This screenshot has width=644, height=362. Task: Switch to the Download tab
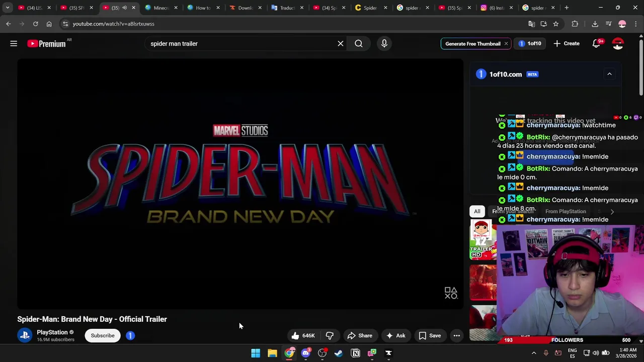pos(245,8)
